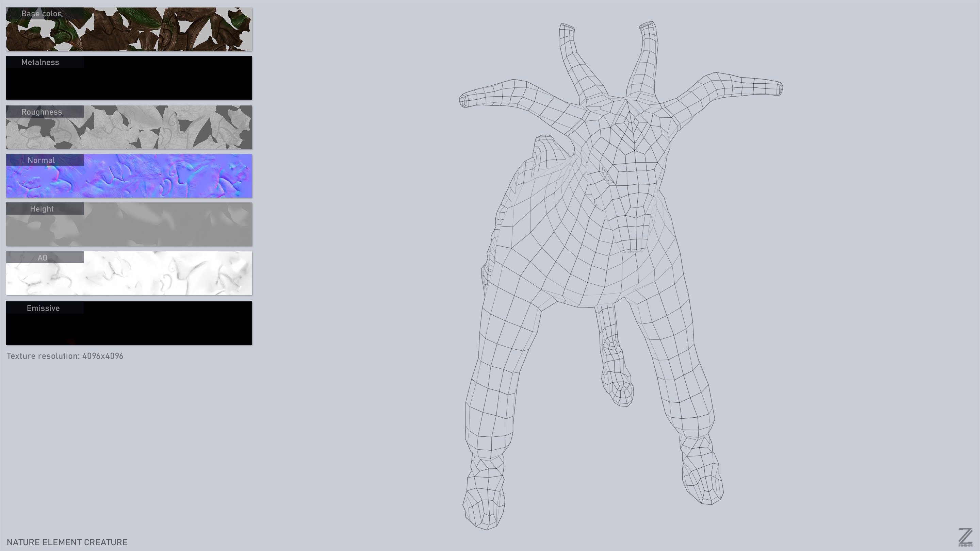Click the 'Base color' label
The width and height of the screenshot is (980, 551).
(41, 14)
